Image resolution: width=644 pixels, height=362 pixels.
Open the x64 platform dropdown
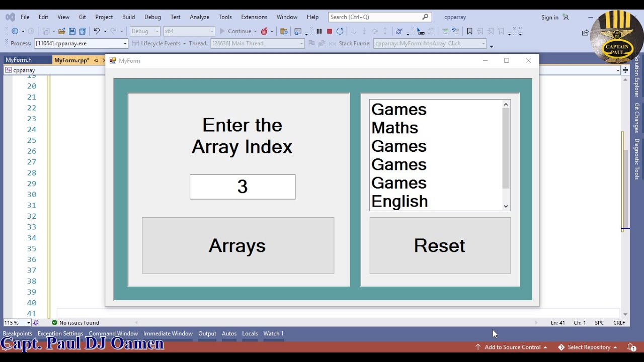click(x=189, y=31)
